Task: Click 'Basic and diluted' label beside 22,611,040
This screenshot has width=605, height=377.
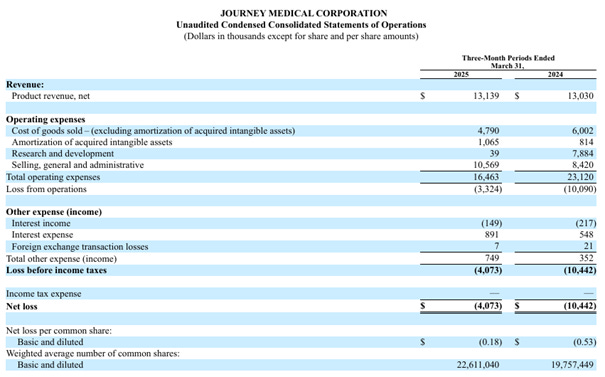Action: (50, 365)
